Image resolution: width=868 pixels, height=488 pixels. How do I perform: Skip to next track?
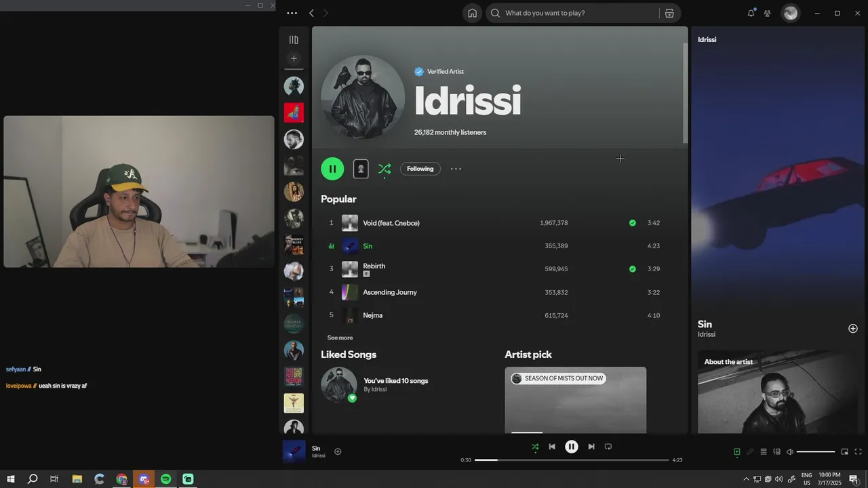(x=591, y=447)
